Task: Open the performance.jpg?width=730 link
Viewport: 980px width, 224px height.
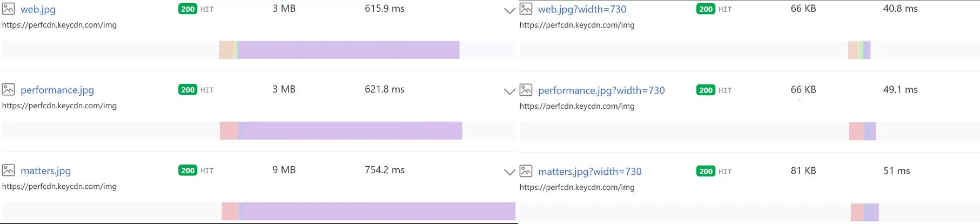Action: 601,90
